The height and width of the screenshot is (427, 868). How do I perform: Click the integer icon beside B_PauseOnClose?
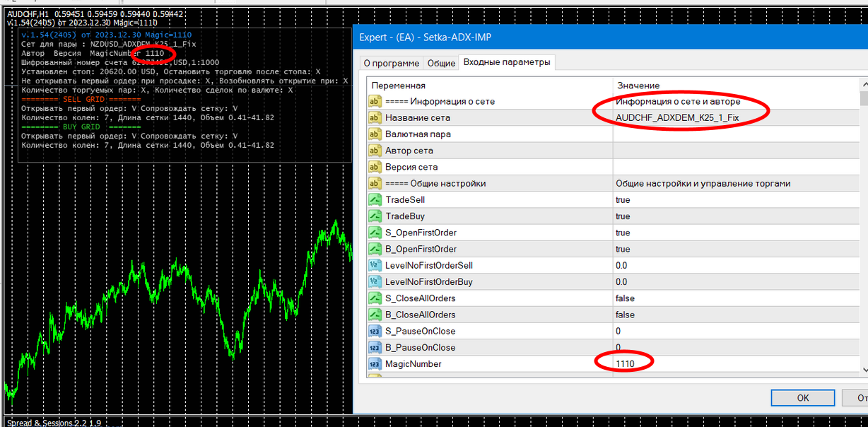(x=375, y=347)
